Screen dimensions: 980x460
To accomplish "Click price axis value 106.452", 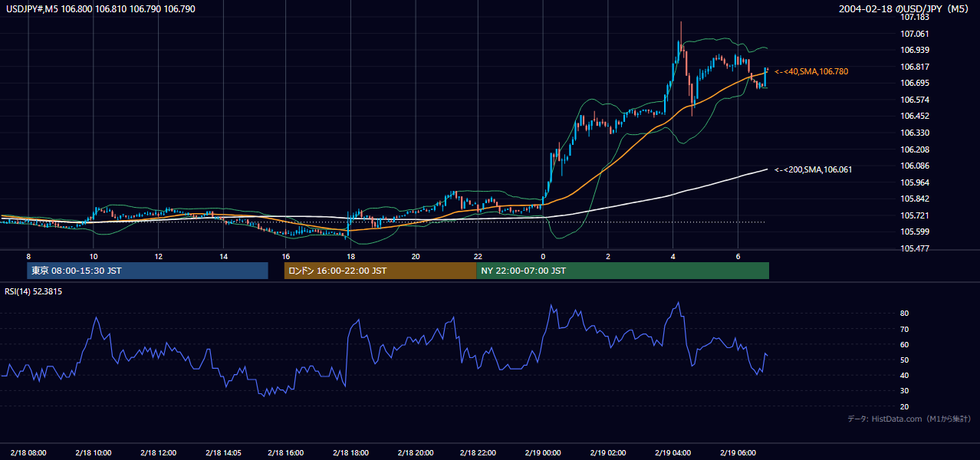I will tap(915, 117).
